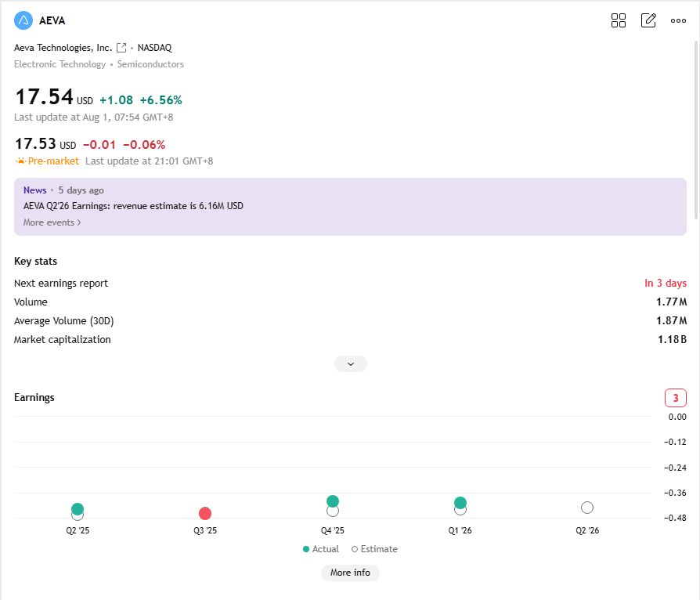Click the Earnings section heading
The image size is (700, 600).
coord(34,398)
